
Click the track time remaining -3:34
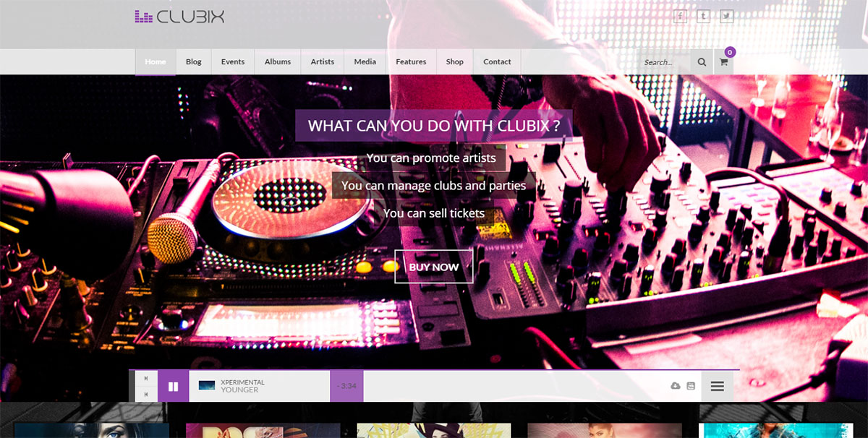click(x=347, y=386)
